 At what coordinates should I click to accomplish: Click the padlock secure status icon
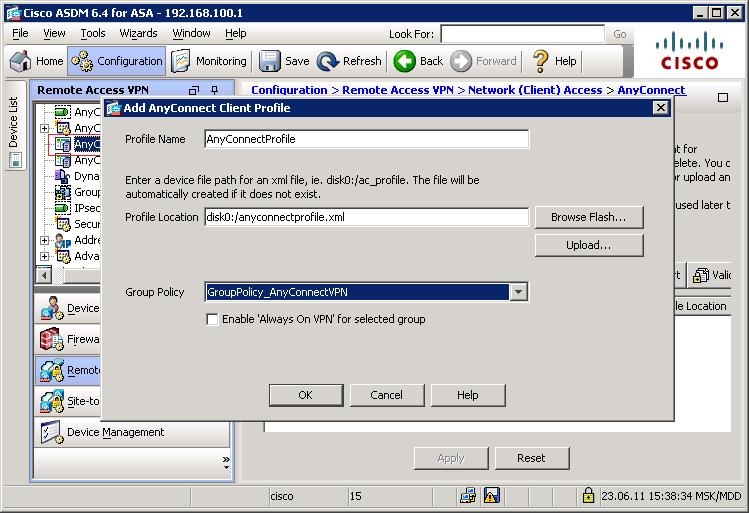[588, 495]
